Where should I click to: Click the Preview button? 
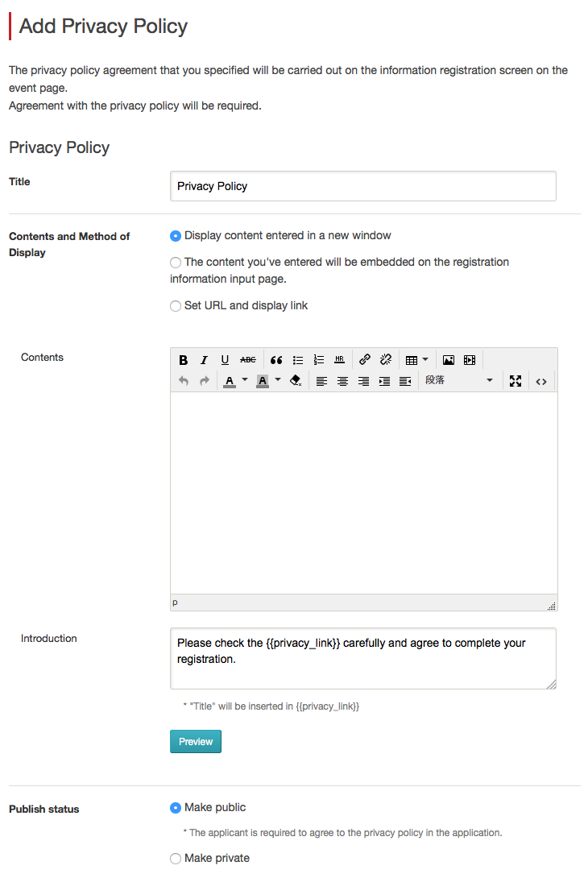click(x=195, y=741)
